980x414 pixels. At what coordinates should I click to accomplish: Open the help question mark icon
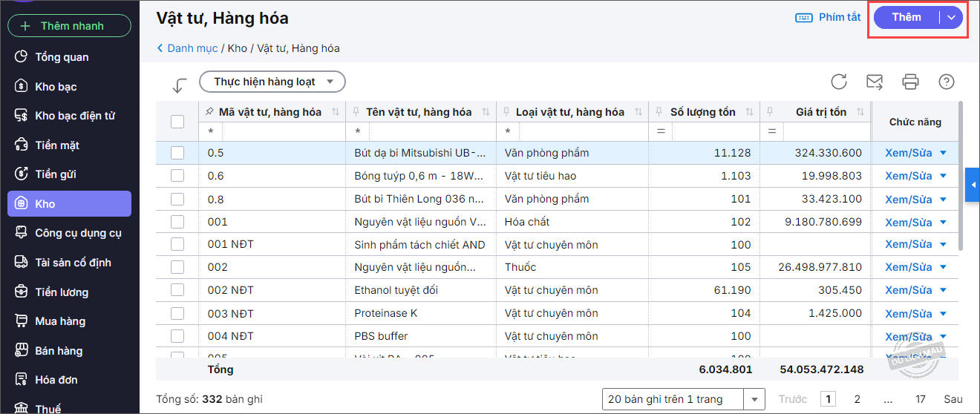947,82
